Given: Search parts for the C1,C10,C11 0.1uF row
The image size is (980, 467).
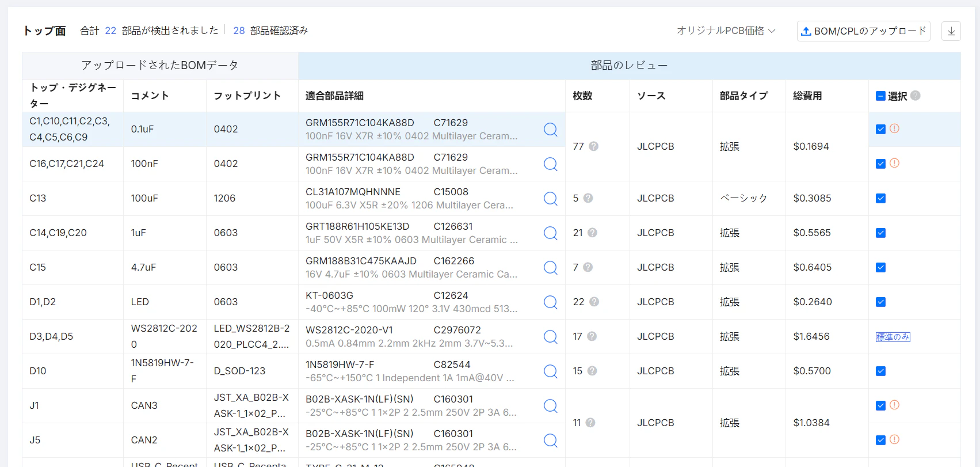Looking at the screenshot, I should [551, 130].
